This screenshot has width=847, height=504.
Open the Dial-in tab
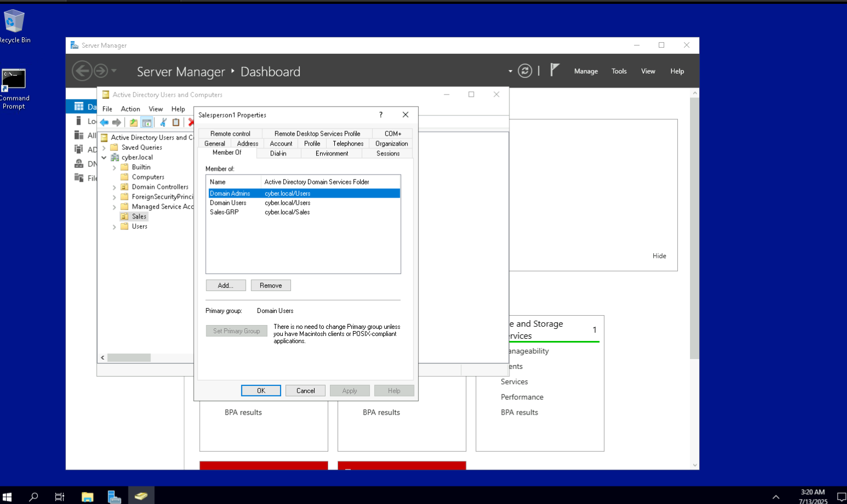tap(278, 154)
